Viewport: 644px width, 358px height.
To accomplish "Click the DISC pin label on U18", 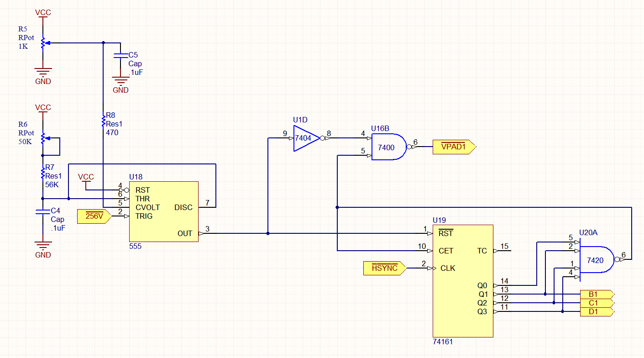I will [183, 207].
